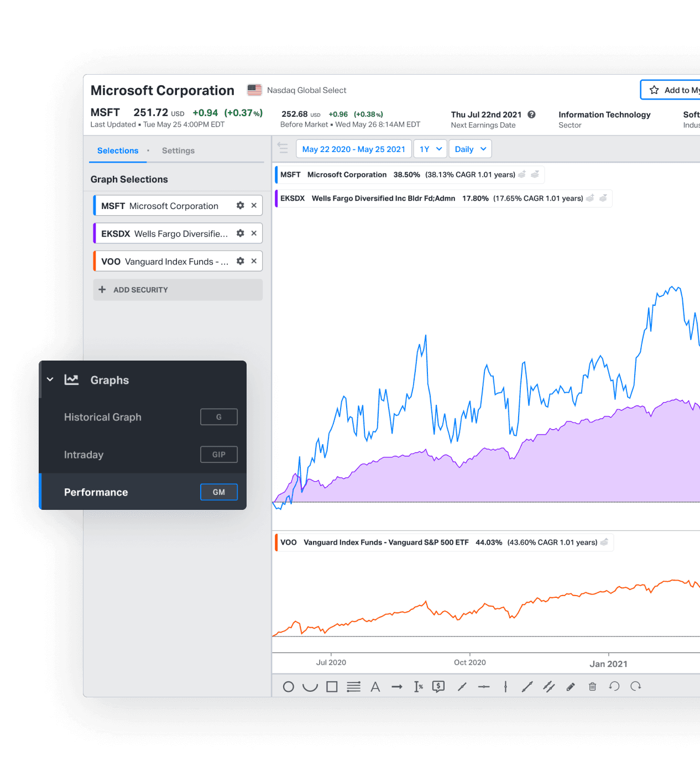The width and height of the screenshot is (700, 772).
Task: Collapse the selections panel with arrow icon
Action: tap(283, 148)
